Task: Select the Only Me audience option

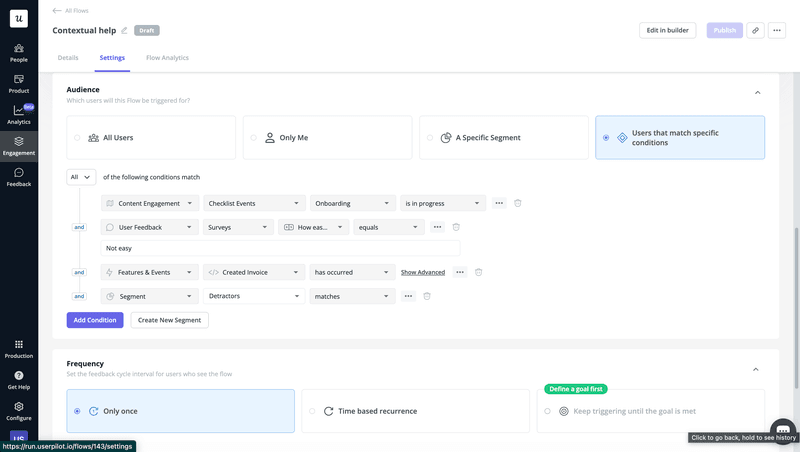Action: coord(328,138)
